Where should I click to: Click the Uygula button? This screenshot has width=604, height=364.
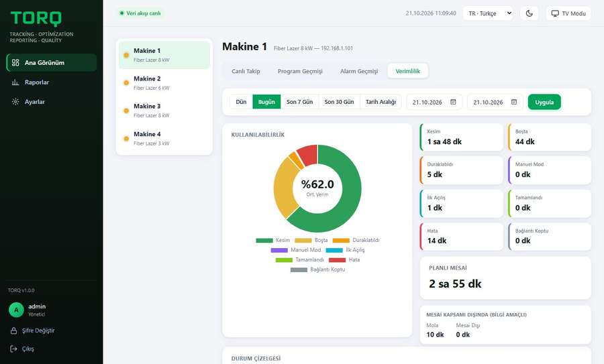pos(544,102)
